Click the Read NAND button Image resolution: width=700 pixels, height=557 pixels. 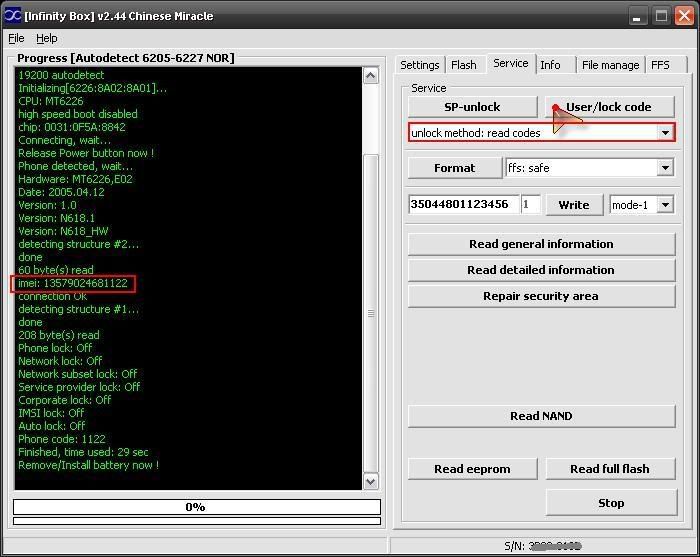pos(541,416)
